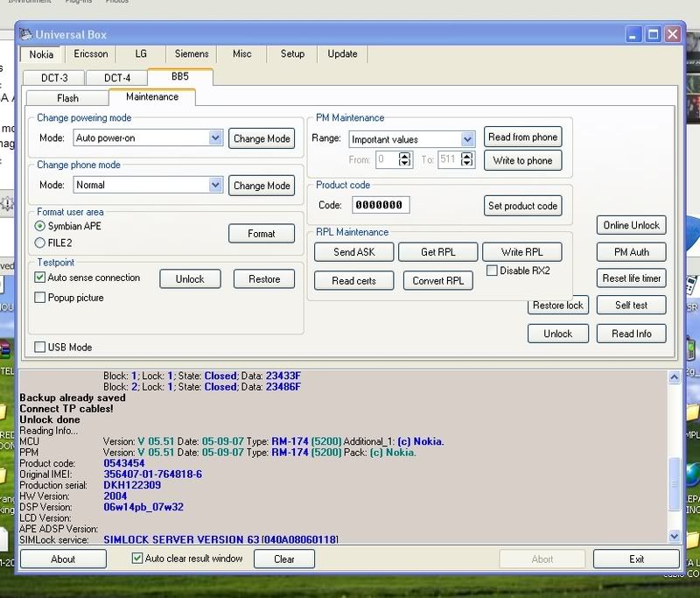Select the Misc tab
This screenshot has height=598, width=700.
coord(242,54)
